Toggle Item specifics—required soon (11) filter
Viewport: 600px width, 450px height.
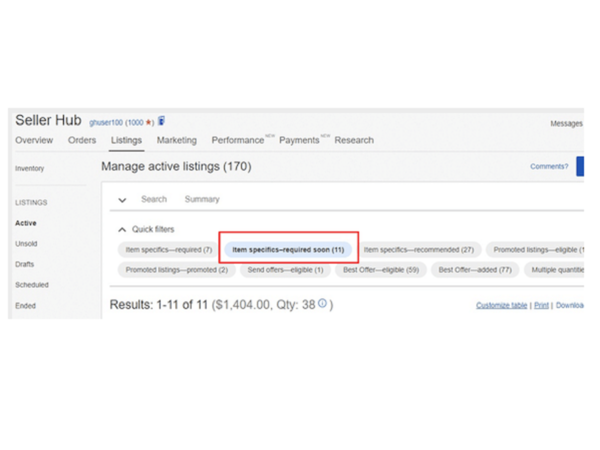click(288, 250)
